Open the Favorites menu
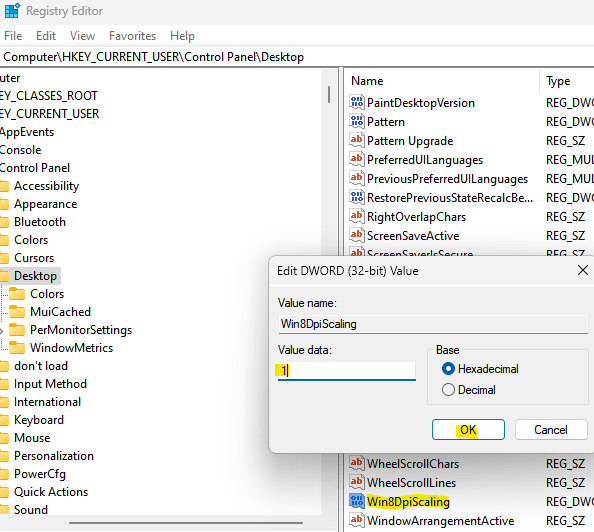Viewport: 594px width, 532px height. (132, 36)
